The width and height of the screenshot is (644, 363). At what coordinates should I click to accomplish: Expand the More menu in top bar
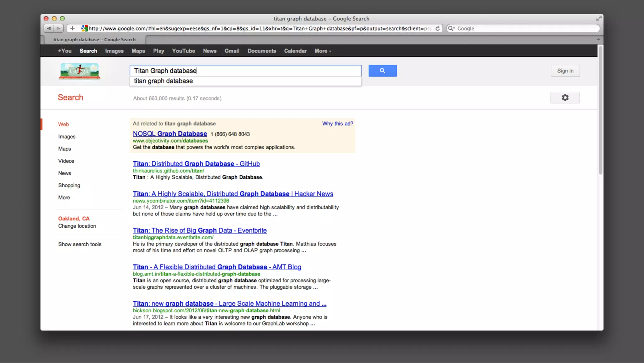coord(323,51)
